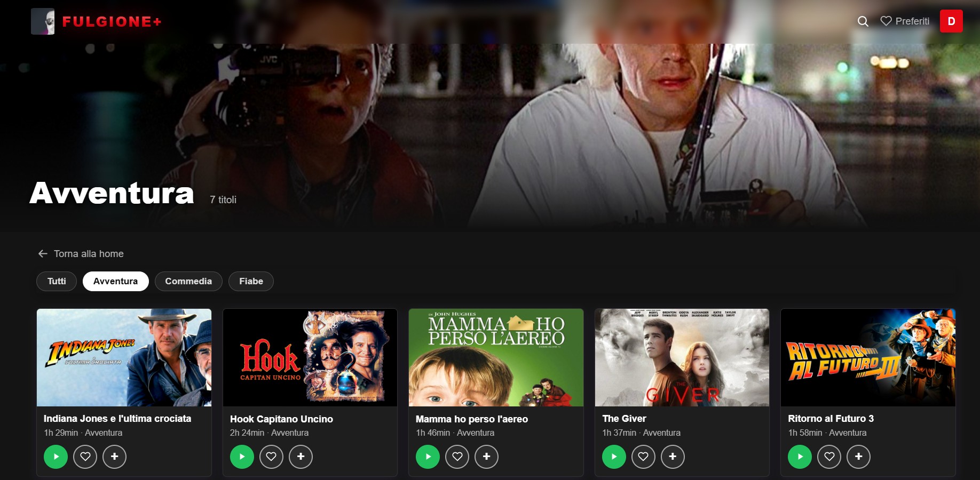This screenshot has height=480, width=980.
Task: Click '2h 24min · Avventura' under Hook
Action: pyautogui.click(x=269, y=433)
